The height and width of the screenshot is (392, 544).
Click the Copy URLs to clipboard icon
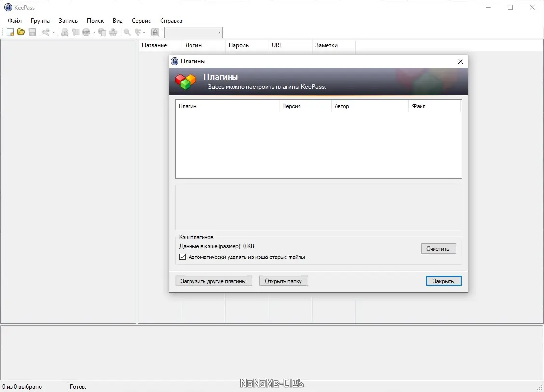[x=102, y=32]
